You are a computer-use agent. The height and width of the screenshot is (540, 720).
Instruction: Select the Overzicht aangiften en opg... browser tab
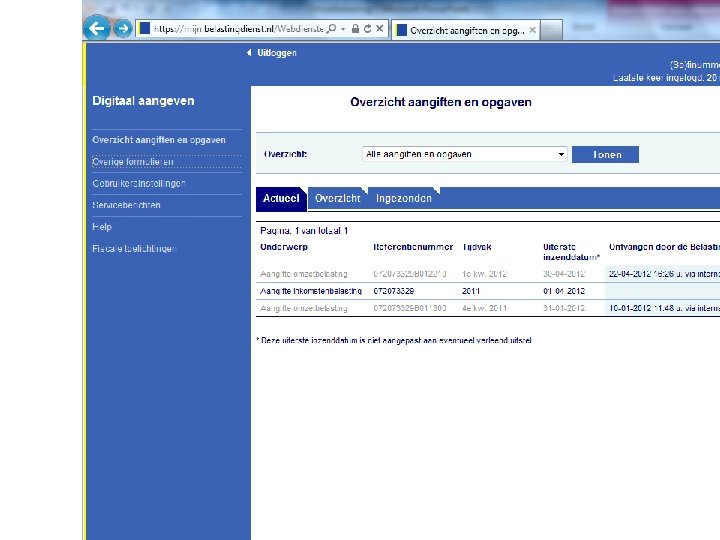coord(466,30)
